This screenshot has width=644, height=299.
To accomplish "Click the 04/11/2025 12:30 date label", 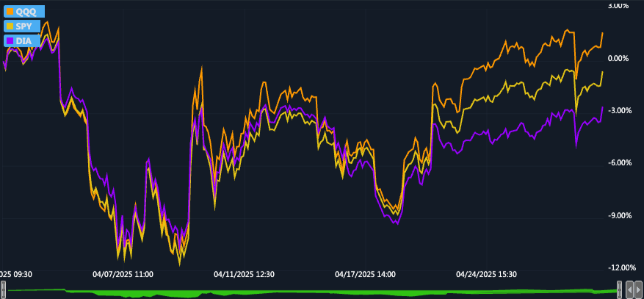I will (245, 274).
